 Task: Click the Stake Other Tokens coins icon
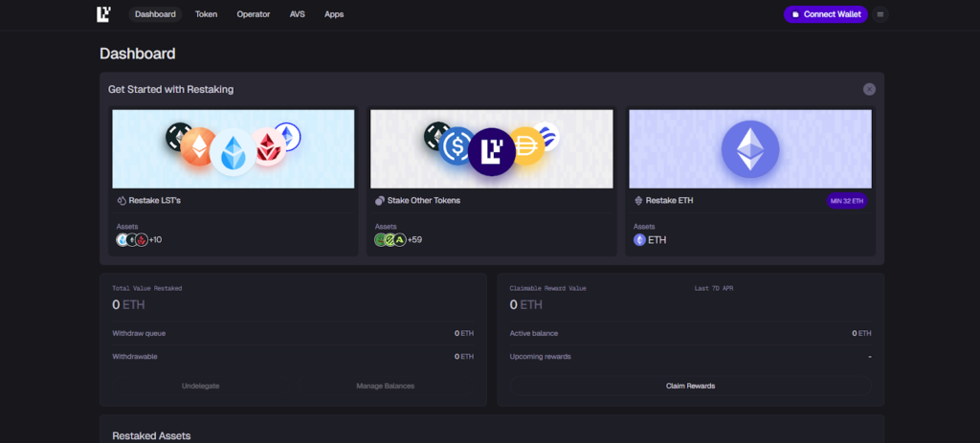click(380, 201)
